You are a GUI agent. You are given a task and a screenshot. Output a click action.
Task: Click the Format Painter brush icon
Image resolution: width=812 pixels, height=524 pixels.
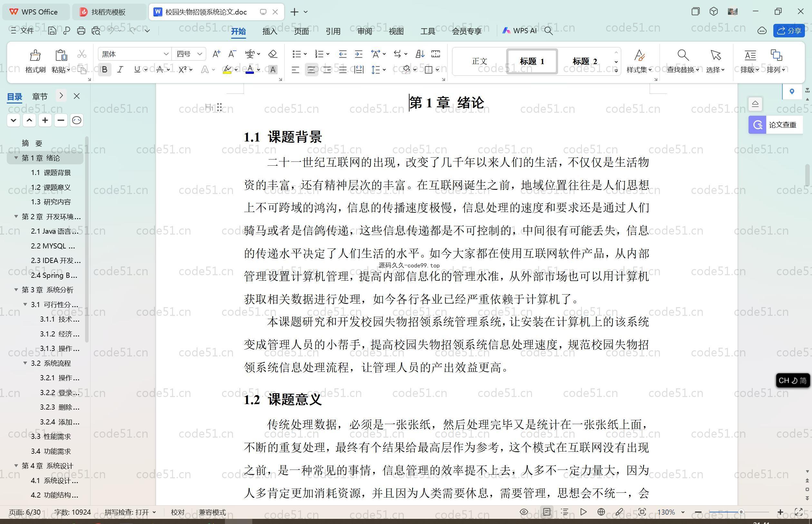[35, 55]
